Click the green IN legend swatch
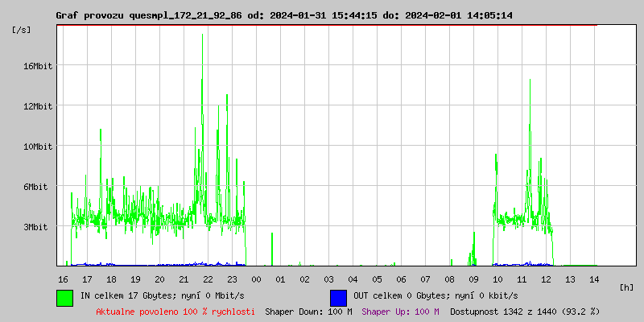Screen dimensions: 644x322 (x=64, y=297)
